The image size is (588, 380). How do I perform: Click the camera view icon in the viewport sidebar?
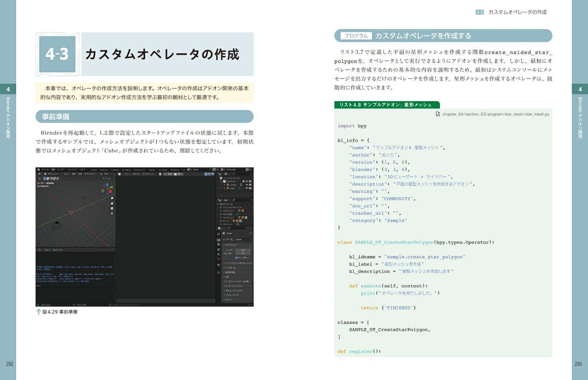[x=112, y=209]
